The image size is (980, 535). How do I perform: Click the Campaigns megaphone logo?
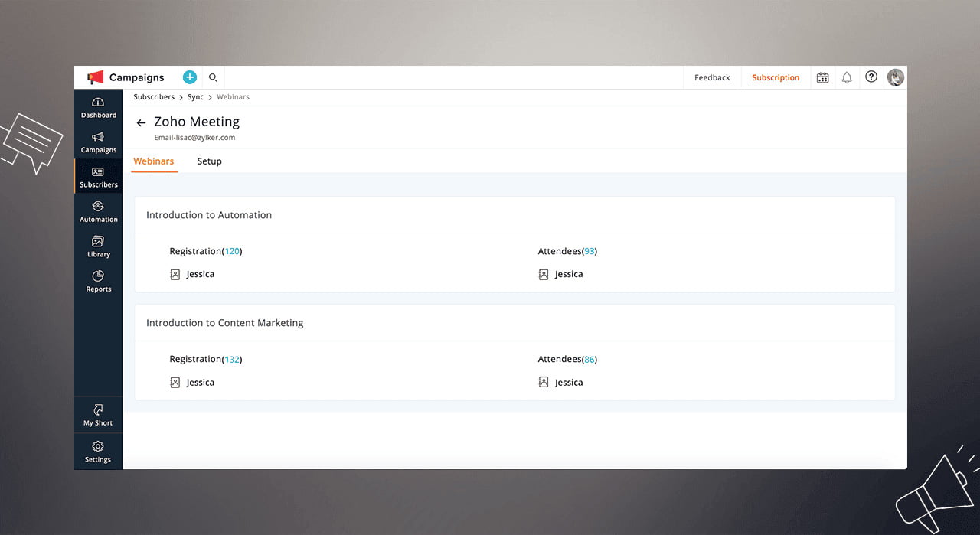(x=96, y=77)
